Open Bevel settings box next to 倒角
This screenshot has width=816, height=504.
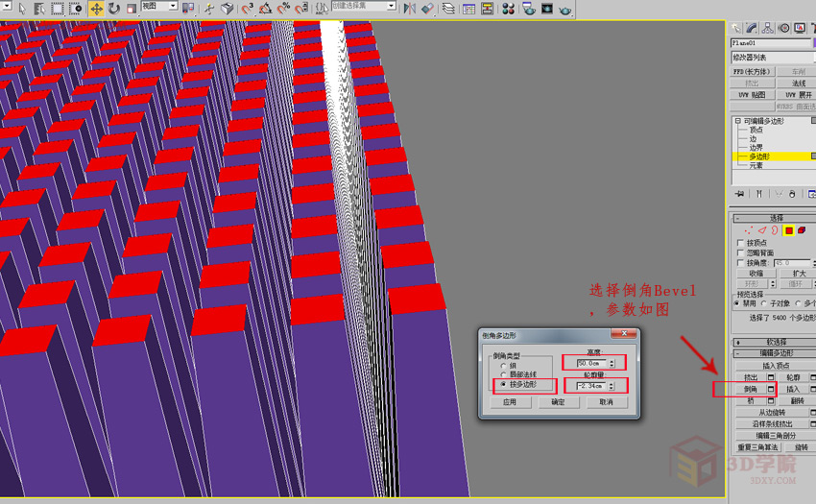(771, 389)
